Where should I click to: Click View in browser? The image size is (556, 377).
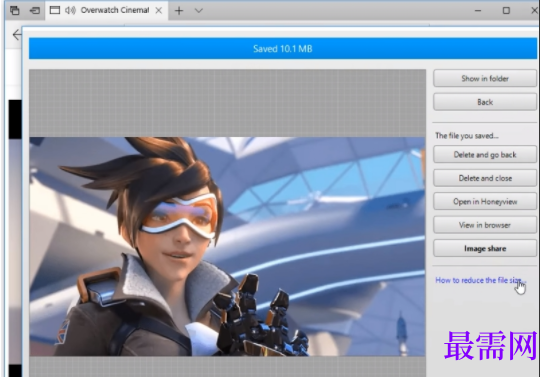pyautogui.click(x=485, y=225)
